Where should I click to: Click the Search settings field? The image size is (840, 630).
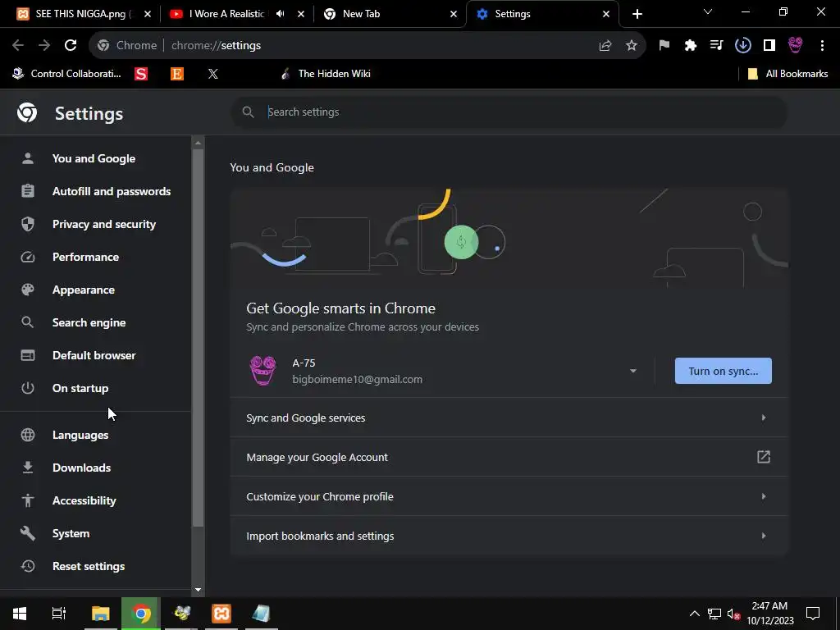click(x=509, y=112)
